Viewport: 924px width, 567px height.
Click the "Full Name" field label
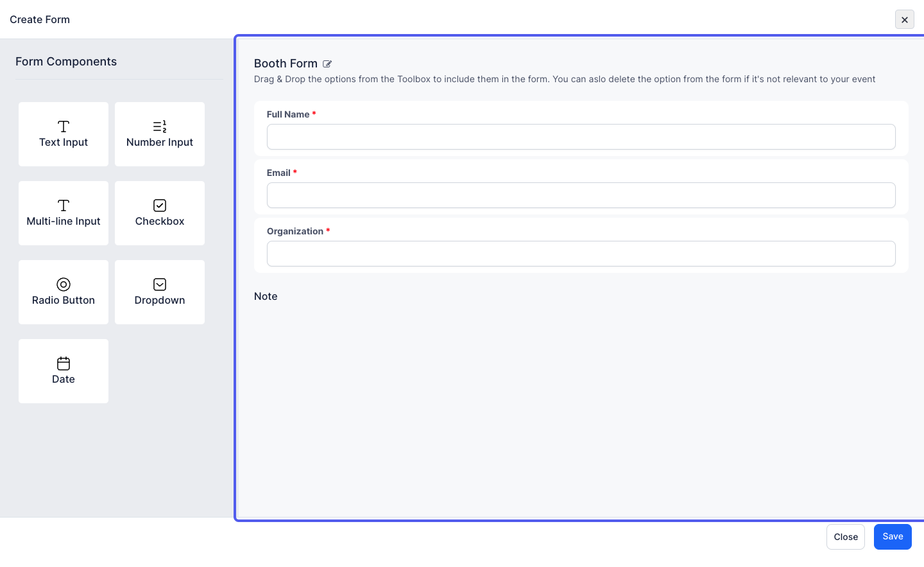(288, 114)
